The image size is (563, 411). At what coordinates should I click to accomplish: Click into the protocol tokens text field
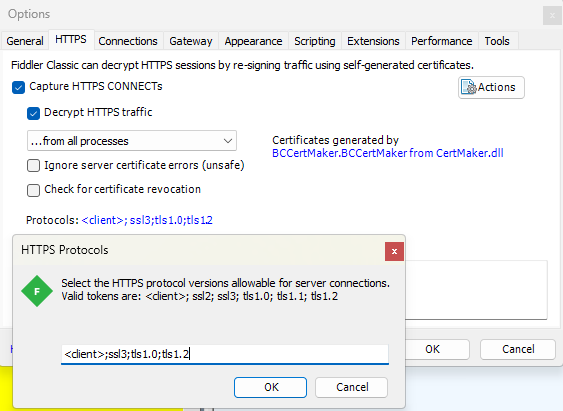coord(225,354)
